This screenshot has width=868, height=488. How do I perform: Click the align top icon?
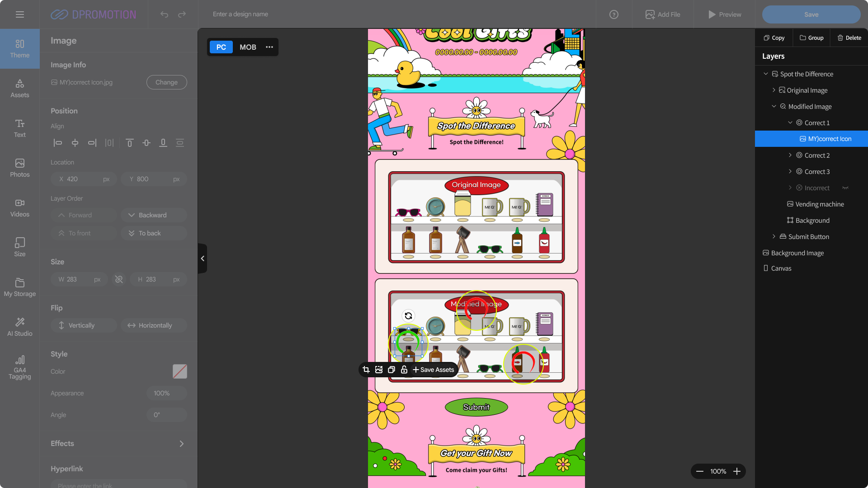(129, 143)
